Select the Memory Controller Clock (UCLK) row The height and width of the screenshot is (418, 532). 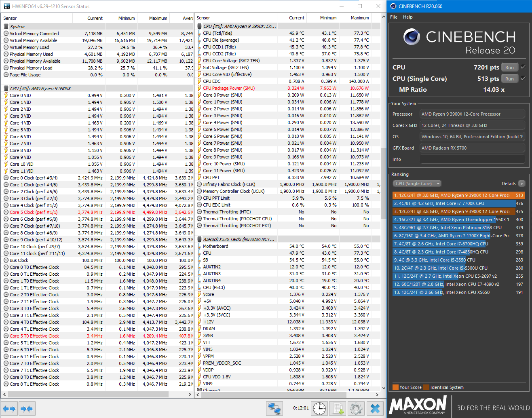[x=288, y=191]
